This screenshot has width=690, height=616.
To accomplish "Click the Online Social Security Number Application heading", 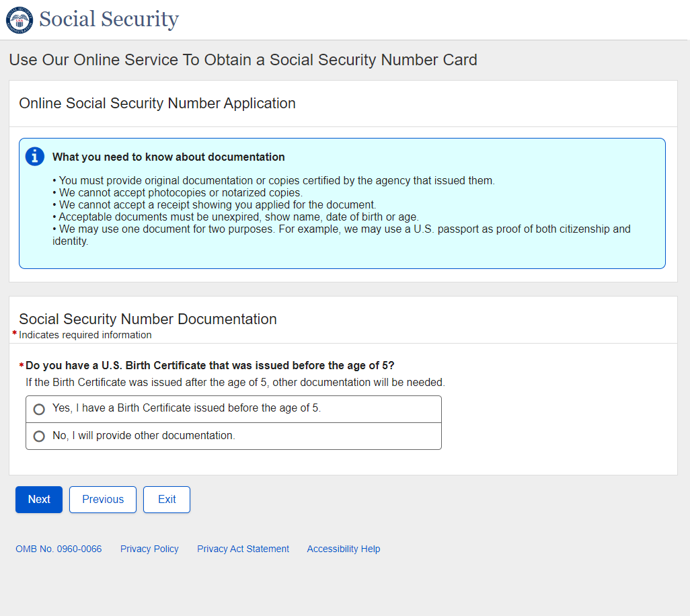I will pyautogui.click(x=157, y=104).
